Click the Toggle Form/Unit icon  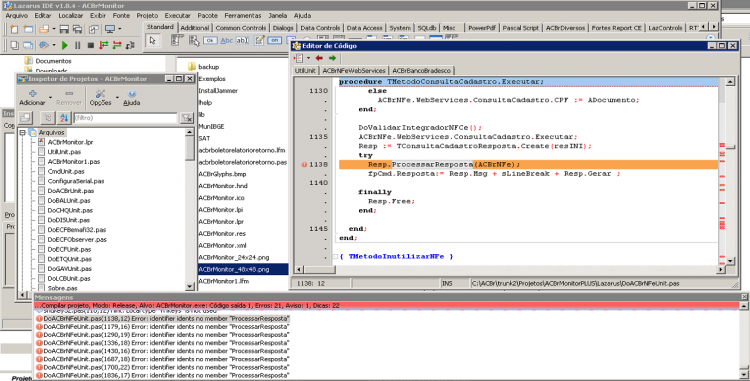(x=94, y=30)
